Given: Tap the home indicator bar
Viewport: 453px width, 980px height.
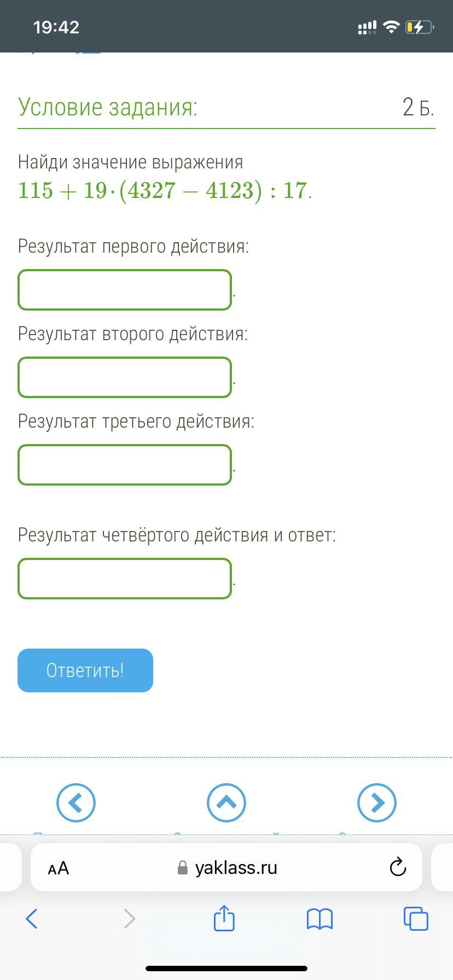Looking at the screenshot, I should click(226, 969).
